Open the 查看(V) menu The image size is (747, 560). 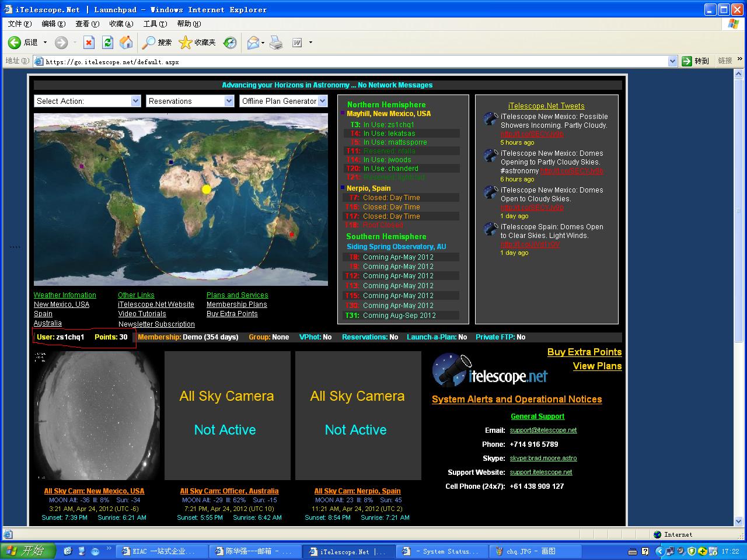(87, 24)
